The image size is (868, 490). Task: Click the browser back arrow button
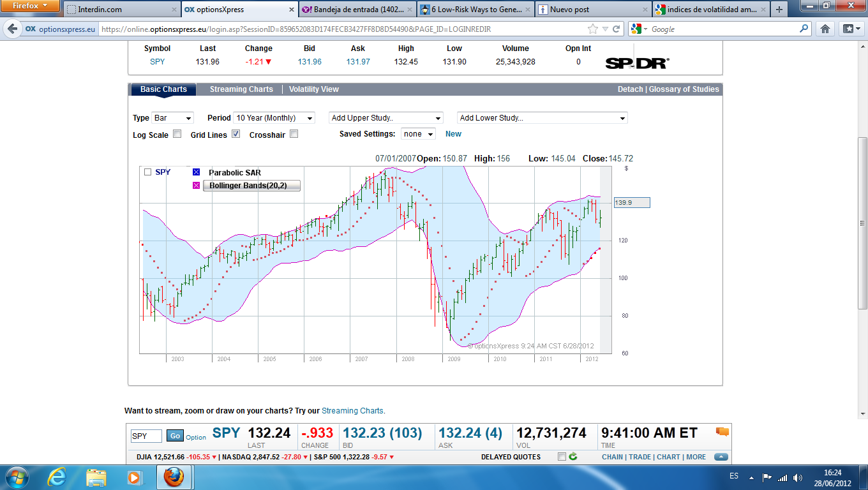[11, 29]
